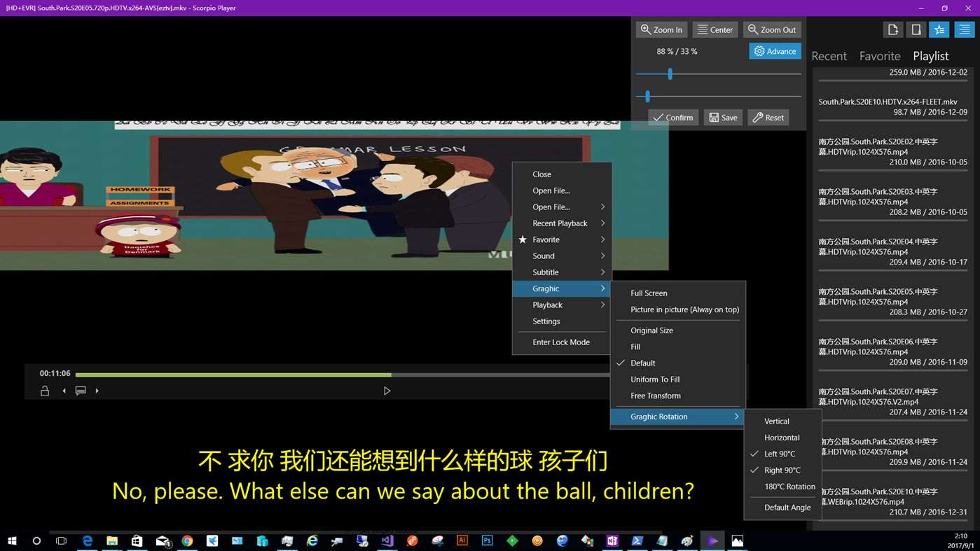Select the Playlist tab
Viewport: 980px width, 551px height.
(931, 56)
